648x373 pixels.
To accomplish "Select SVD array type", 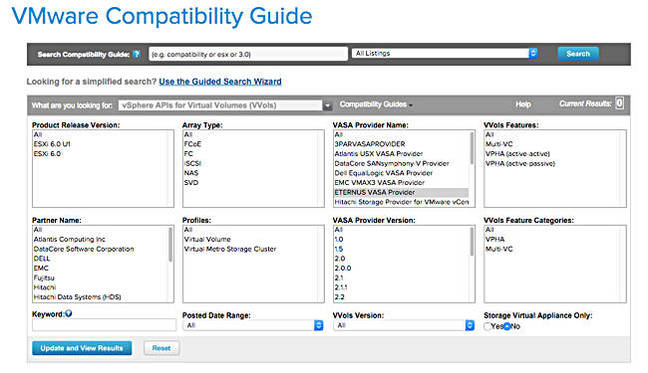I will (191, 183).
